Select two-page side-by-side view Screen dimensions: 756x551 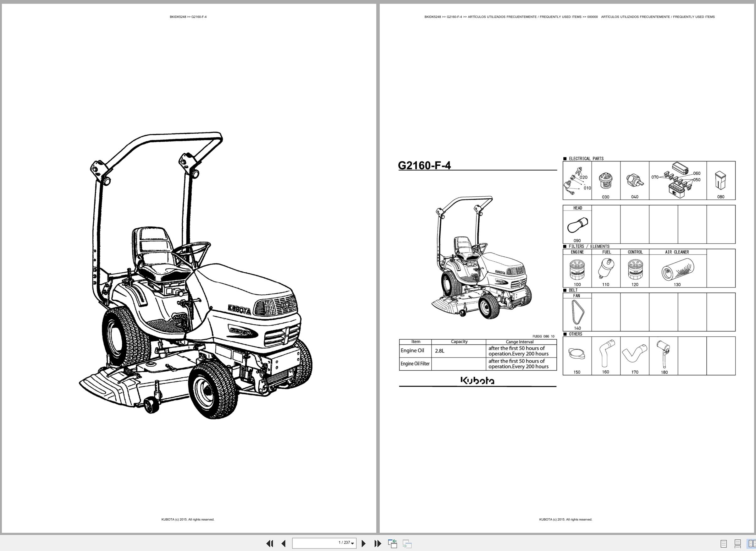coord(752,544)
